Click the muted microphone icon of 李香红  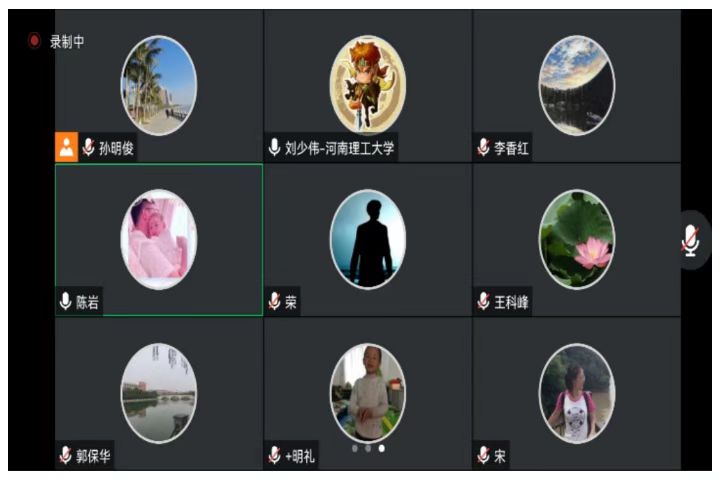[483, 147]
